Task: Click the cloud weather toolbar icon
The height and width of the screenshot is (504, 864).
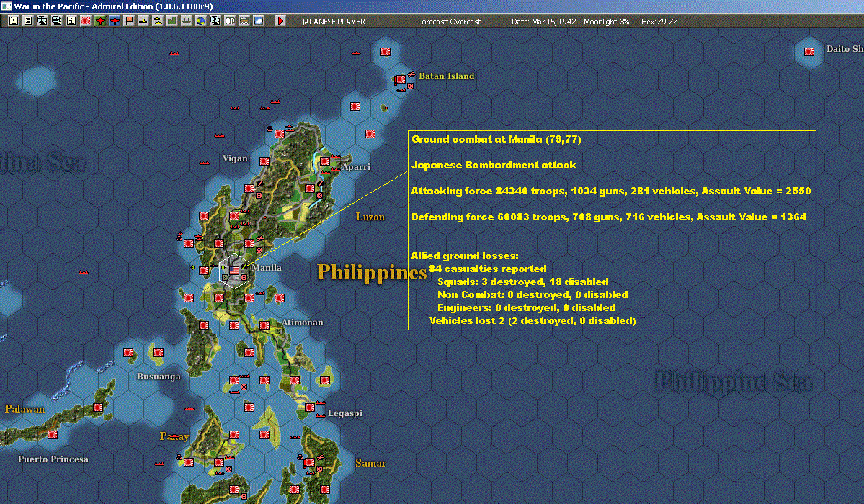Action: point(259,21)
